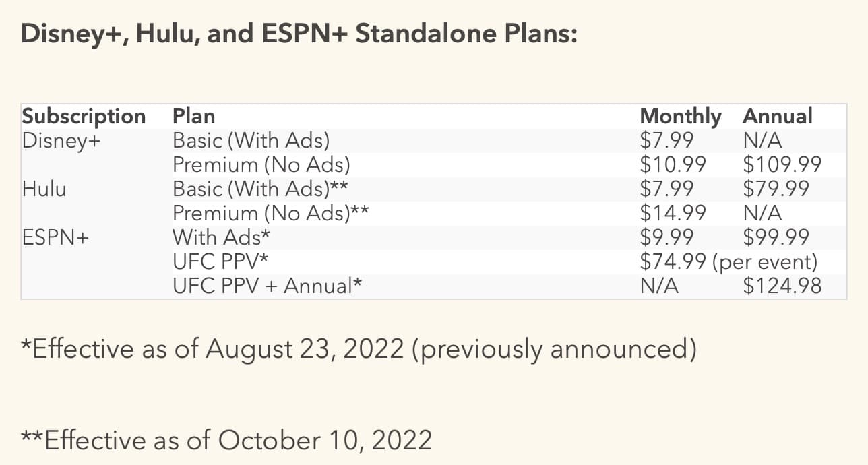The image size is (868, 465).
Task: Click the $74.99 (per event) price
Action: pyautogui.click(x=728, y=261)
